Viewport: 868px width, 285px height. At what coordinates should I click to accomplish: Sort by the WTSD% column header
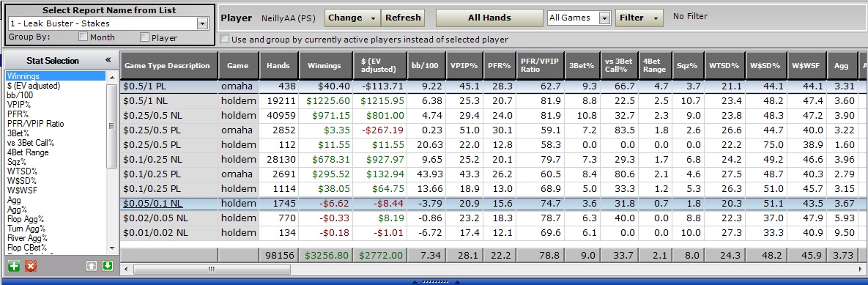tap(724, 65)
